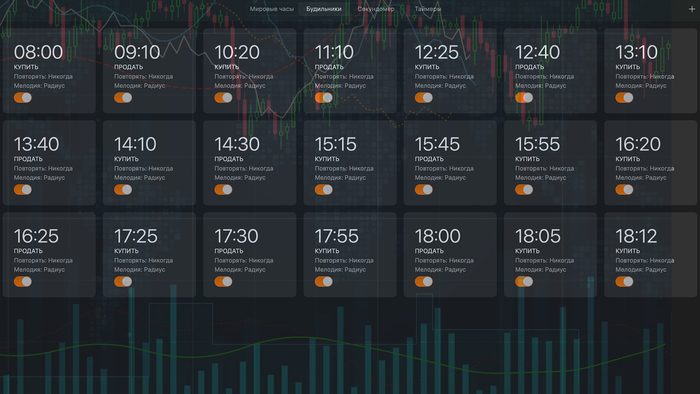Turn off the 12:25 alarm
Screen dimensions: 700x394
(424, 98)
